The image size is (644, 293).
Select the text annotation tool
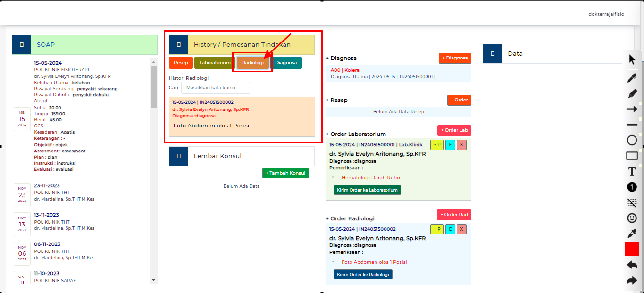click(632, 171)
